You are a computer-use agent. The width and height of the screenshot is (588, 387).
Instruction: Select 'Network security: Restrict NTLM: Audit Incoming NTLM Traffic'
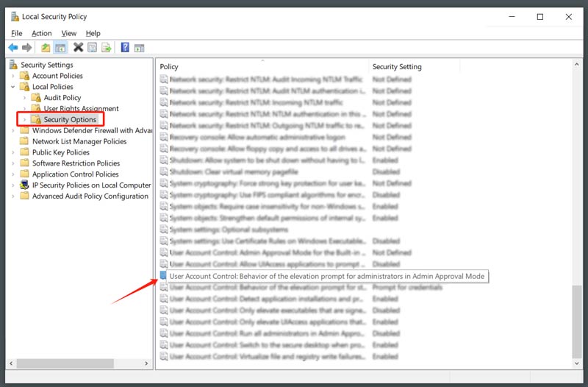(266, 79)
